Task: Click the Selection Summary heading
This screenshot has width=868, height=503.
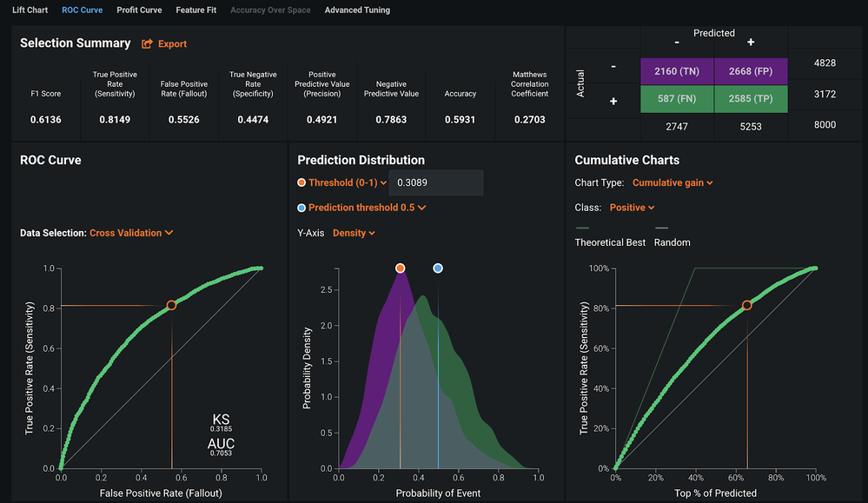Action: [76, 43]
